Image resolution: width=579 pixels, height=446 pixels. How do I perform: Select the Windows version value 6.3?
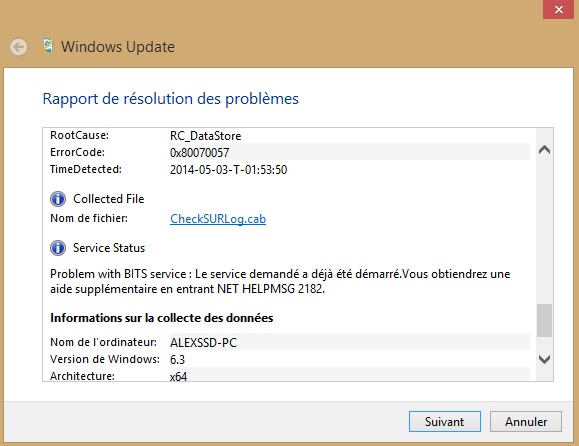177,359
